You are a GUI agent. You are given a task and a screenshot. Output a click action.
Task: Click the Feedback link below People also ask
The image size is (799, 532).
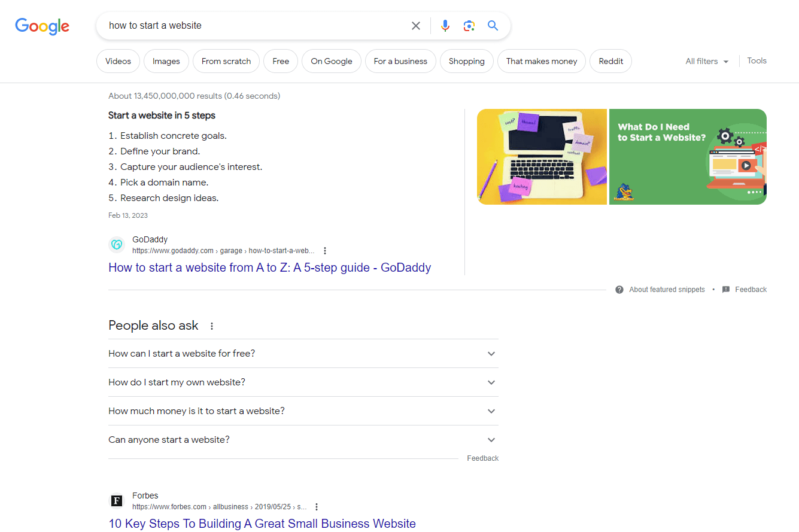coord(482,458)
